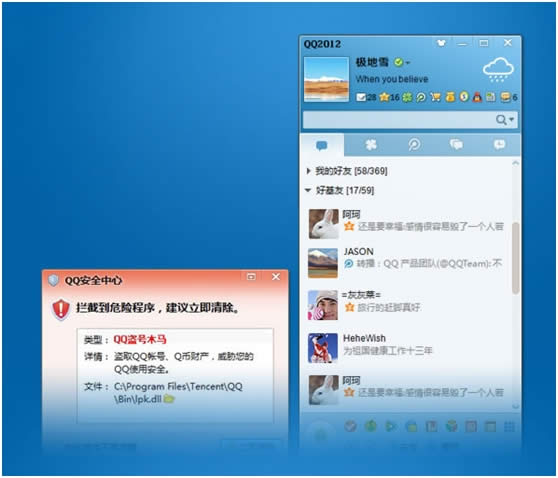
Task: Click the QQ2012 title text
Action: pos(322,44)
